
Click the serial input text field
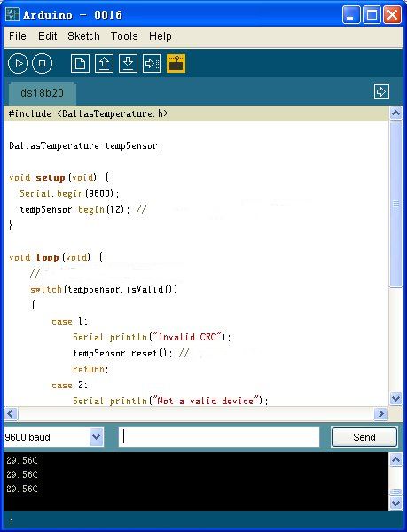point(219,437)
